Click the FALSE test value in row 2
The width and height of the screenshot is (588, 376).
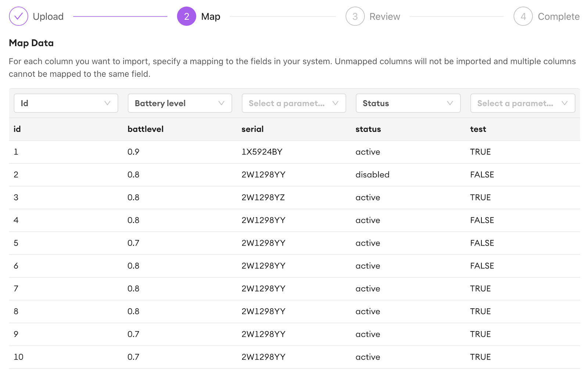tap(482, 175)
